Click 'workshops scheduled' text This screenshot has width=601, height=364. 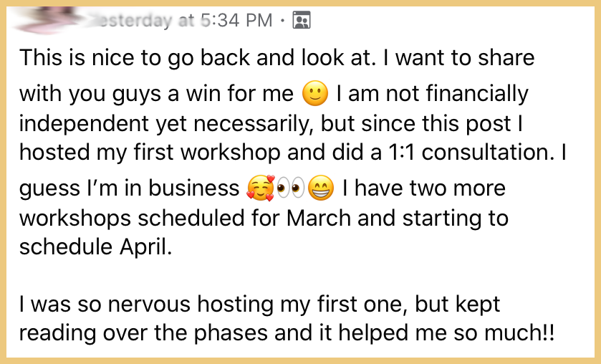coord(133,219)
